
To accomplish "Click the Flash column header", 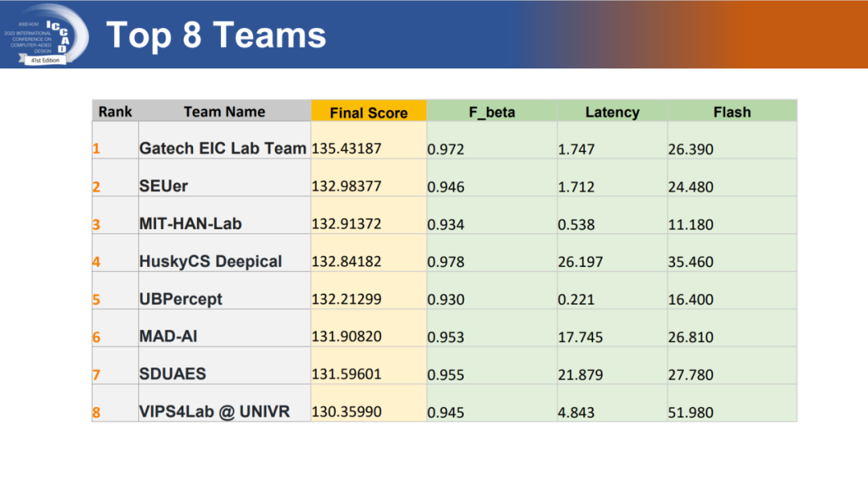I will 731,112.
